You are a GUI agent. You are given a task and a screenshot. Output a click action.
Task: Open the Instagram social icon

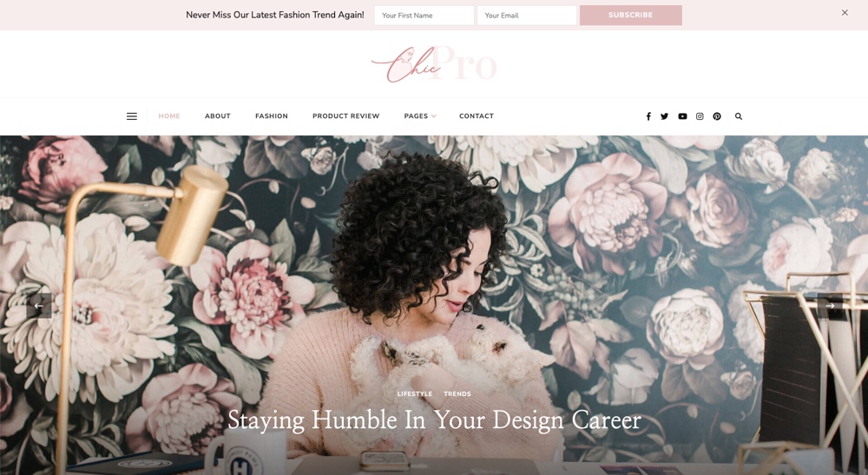coord(700,116)
